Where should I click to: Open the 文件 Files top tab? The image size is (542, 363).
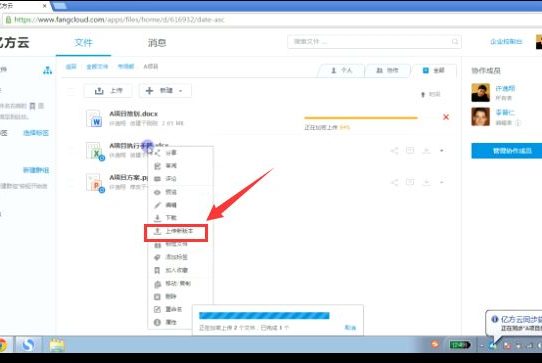tap(83, 43)
